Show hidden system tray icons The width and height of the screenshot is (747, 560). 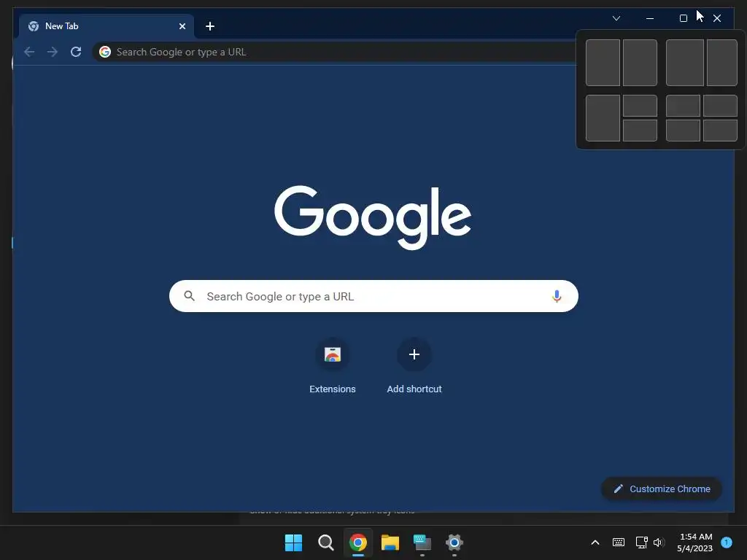[x=595, y=542]
